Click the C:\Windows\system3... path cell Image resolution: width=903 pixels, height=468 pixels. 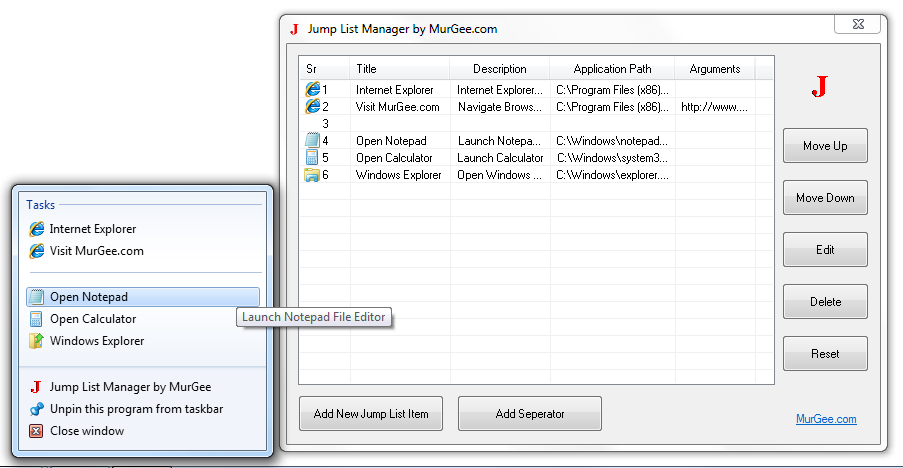click(612, 158)
